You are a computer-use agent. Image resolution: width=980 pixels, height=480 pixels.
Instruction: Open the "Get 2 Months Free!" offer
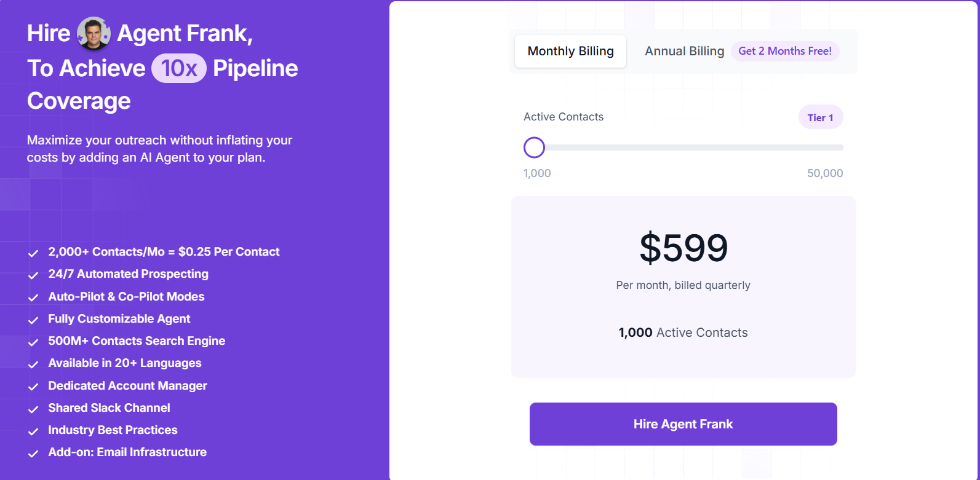point(785,51)
